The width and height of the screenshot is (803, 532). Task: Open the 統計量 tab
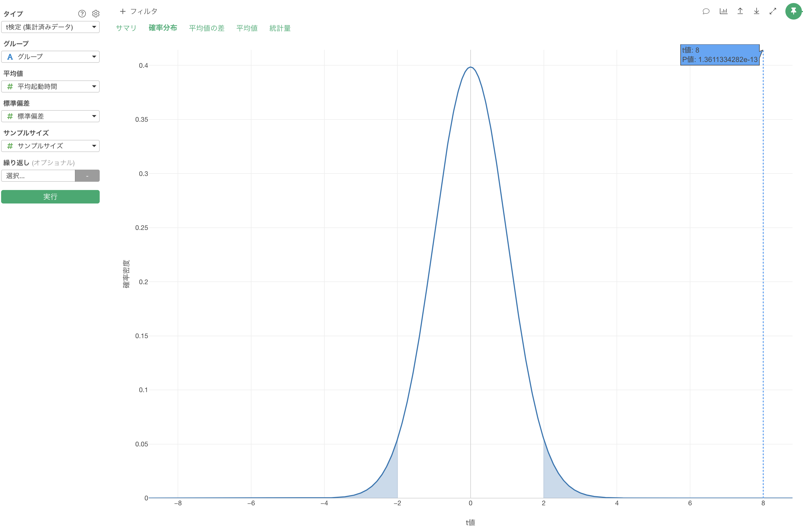pyautogui.click(x=280, y=28)
